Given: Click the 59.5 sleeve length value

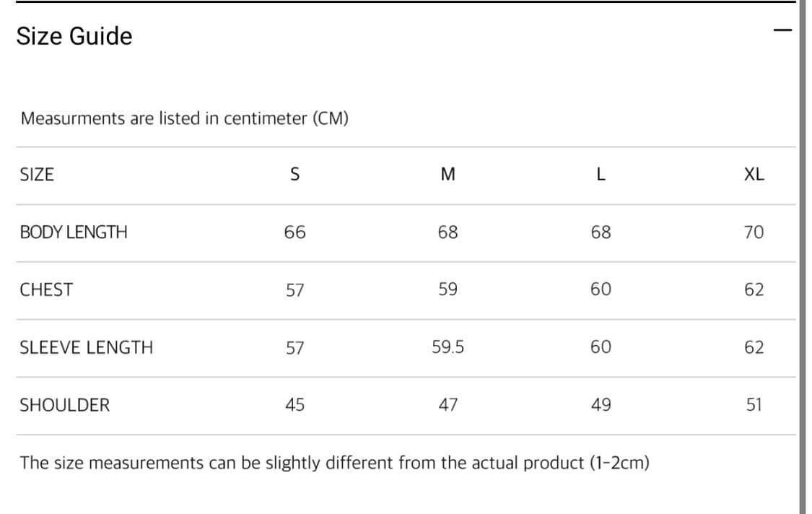Looking at the screenshot, I should coord(448,347).
